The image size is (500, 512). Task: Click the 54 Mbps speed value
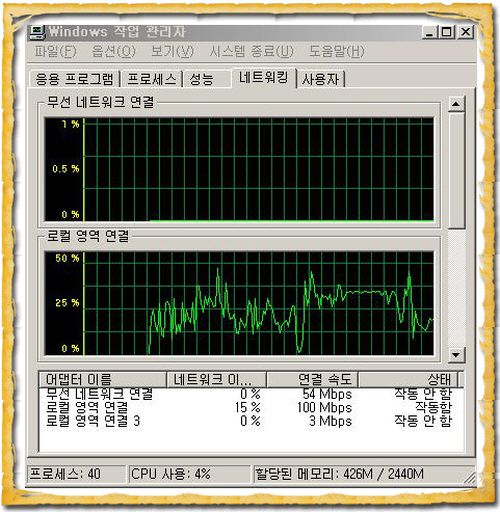click(327, 394)
